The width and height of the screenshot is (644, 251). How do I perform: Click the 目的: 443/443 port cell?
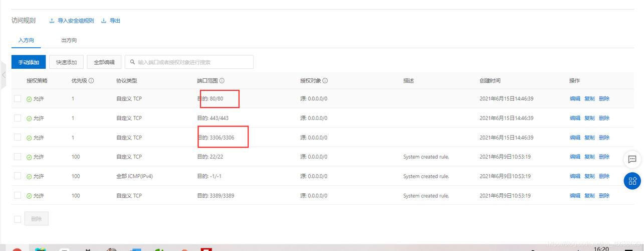click(213, 118)
